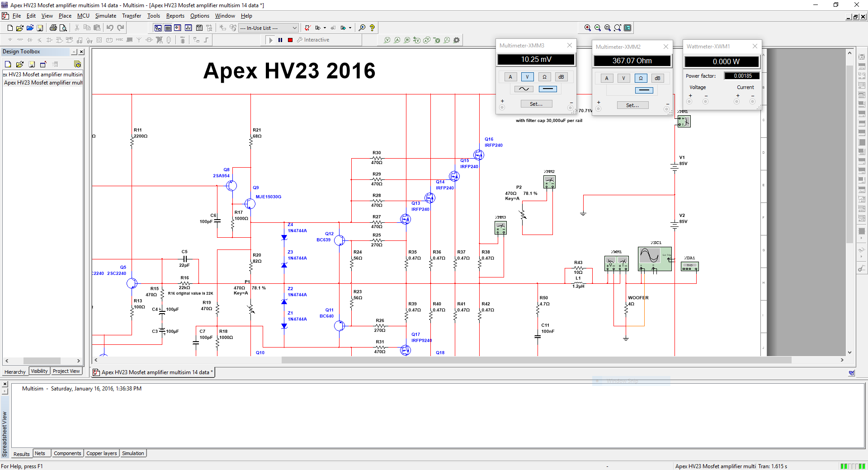Click the Find magnifier icon in toolbar

[362, 28]
